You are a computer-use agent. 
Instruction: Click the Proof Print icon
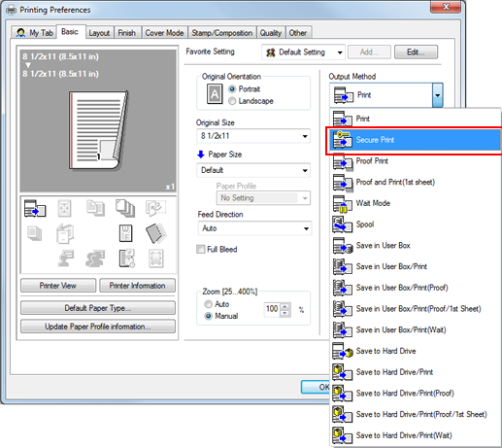click(x=343, y=161)
